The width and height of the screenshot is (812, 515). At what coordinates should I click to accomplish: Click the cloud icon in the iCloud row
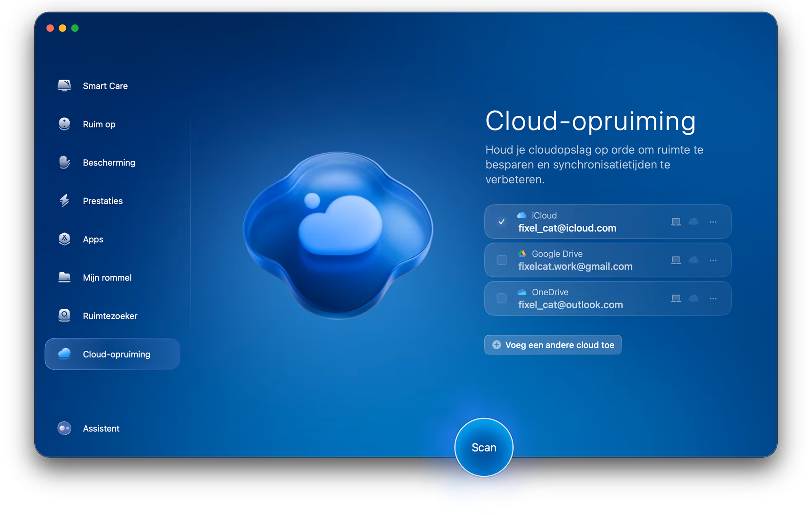(693, 222)
